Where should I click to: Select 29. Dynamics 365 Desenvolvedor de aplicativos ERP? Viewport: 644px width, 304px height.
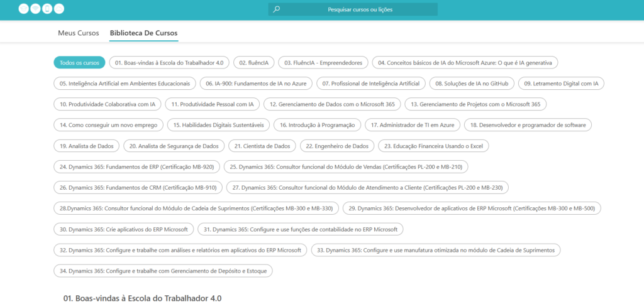pos(472,208)
